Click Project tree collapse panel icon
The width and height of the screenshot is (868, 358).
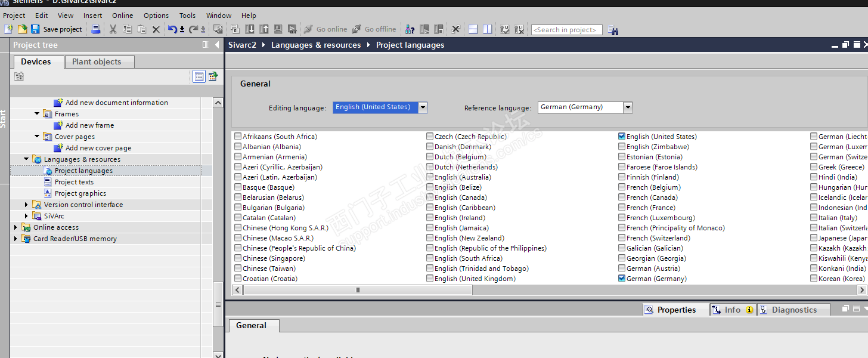coord(216,45)
